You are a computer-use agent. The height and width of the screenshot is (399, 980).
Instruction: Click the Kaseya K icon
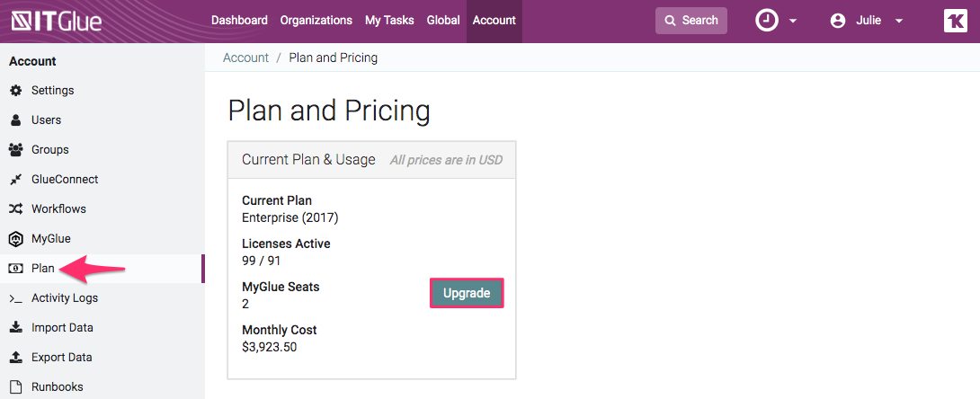point(955,21)
